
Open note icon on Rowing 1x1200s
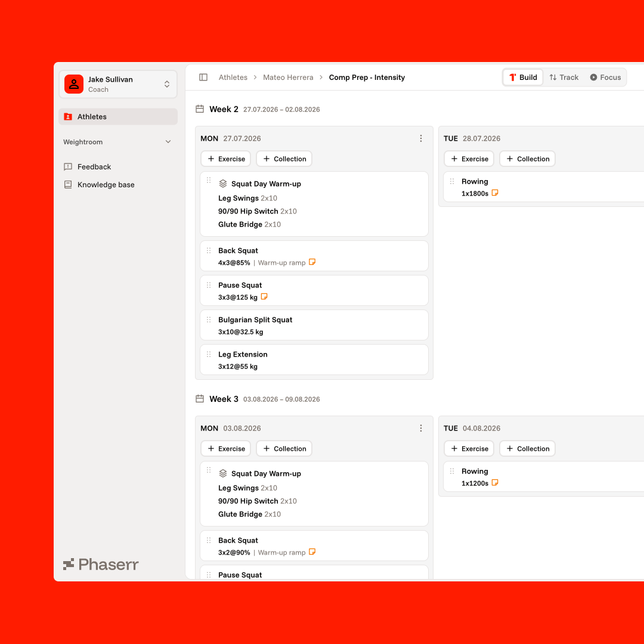point(495,482)
